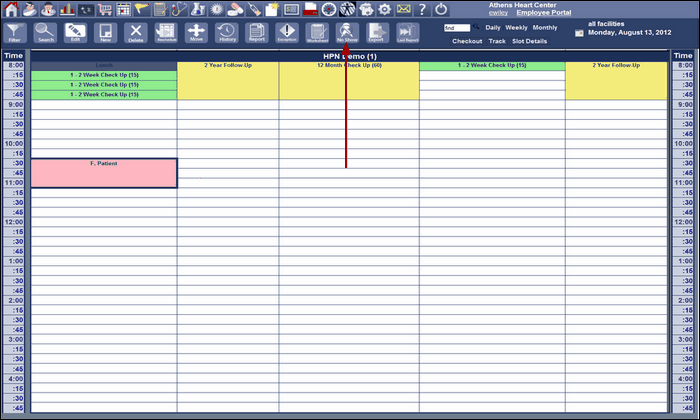The height and width of the screenshot is (420, 700).
Task: Open the Checkout link
Action: click(x=467, y=41)
